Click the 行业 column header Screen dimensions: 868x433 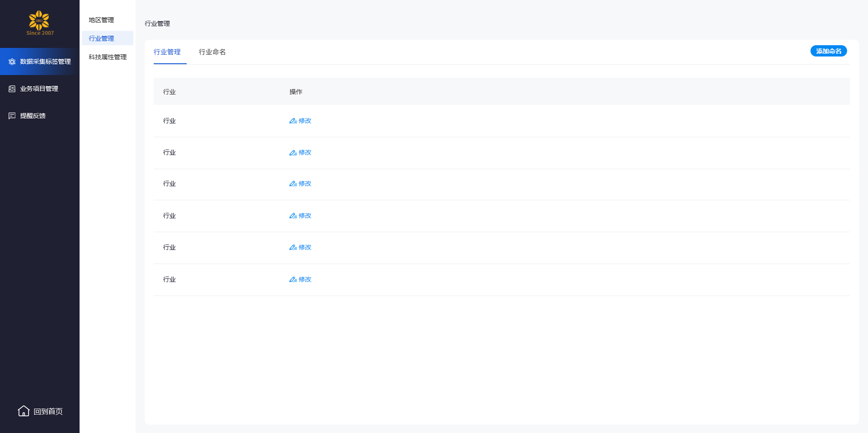(170, 92)
